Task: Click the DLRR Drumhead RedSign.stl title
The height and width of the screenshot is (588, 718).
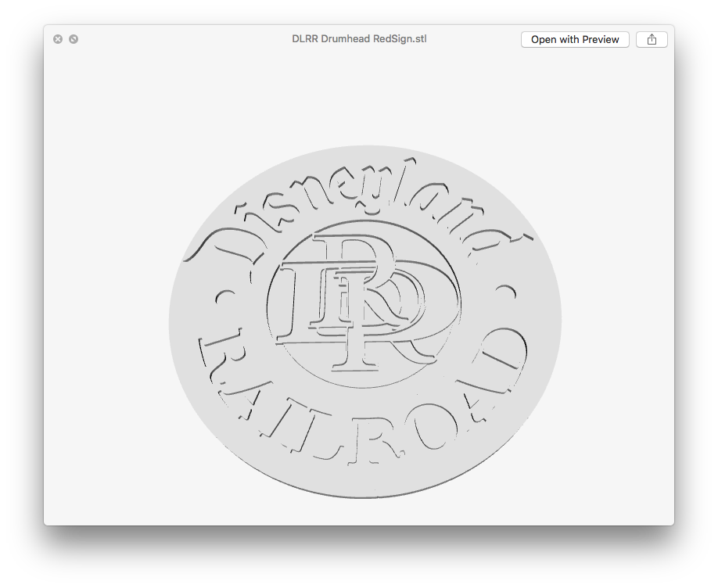Action: 359,39
